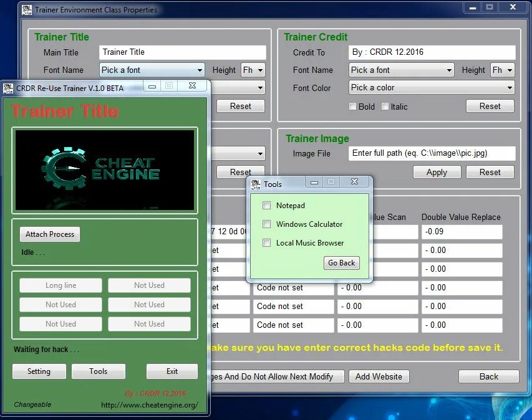Click the Tools window title bar icon
Viewport: 532px width, 420px height.
tap(254, 183)
